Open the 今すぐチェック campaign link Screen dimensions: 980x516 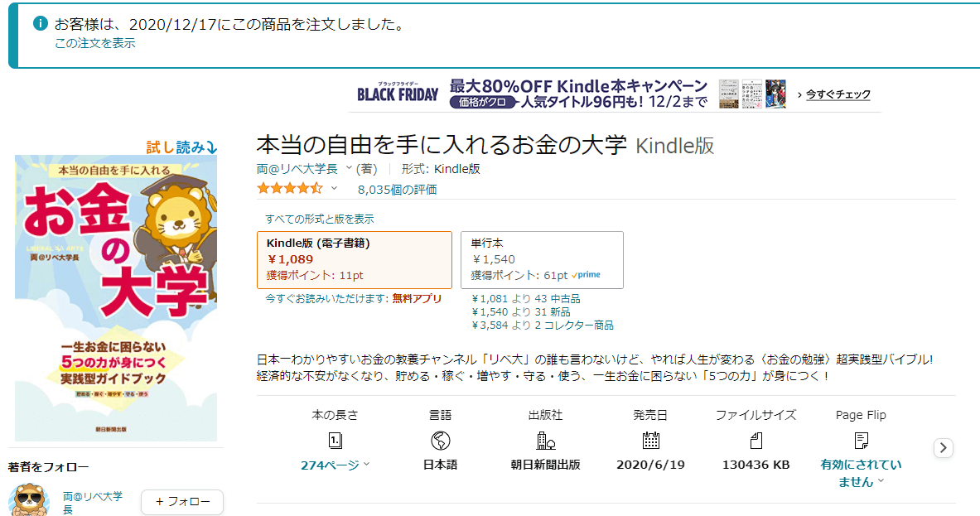pyautogui.click(x=838, y=94)
